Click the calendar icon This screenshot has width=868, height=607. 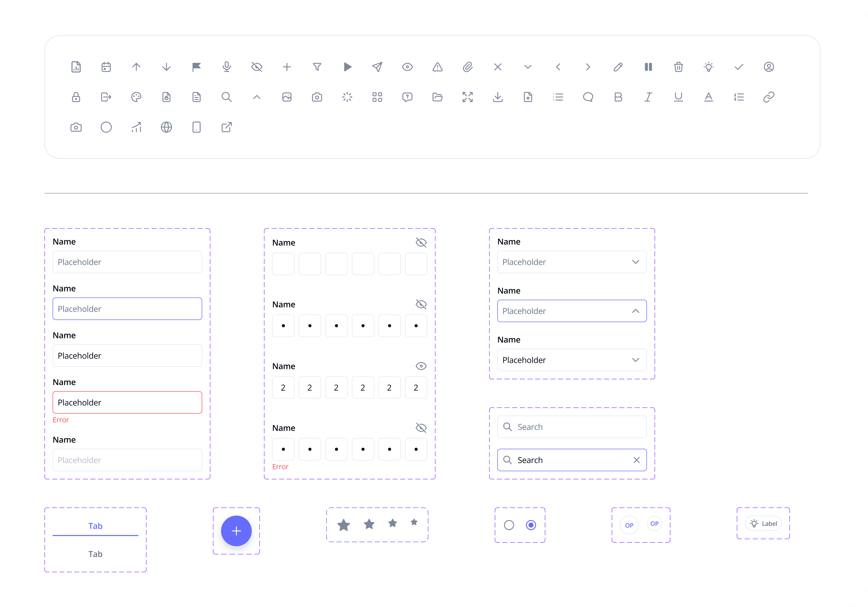(106, 67)
